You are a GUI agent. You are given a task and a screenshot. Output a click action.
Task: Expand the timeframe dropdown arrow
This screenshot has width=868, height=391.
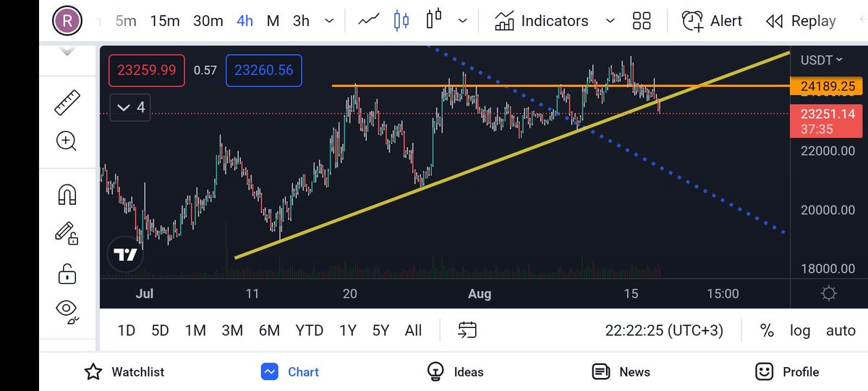point(331,21)
